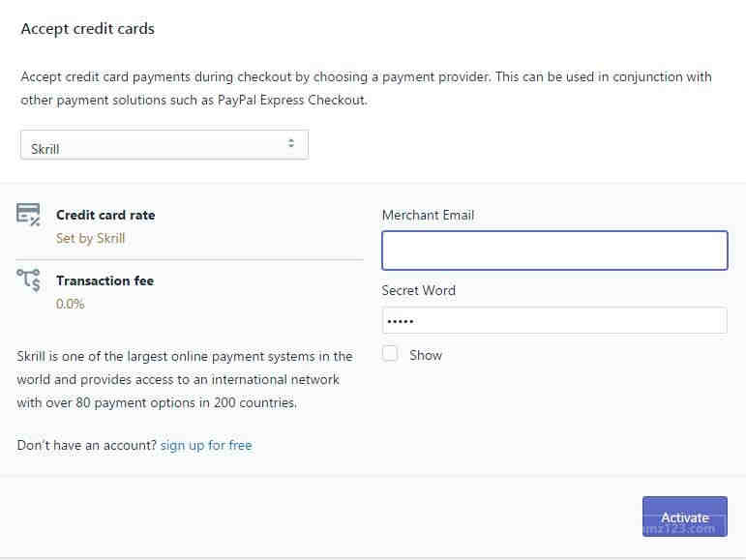
Task: Click the Accept credit cards section title
Action: click(87, 28)
